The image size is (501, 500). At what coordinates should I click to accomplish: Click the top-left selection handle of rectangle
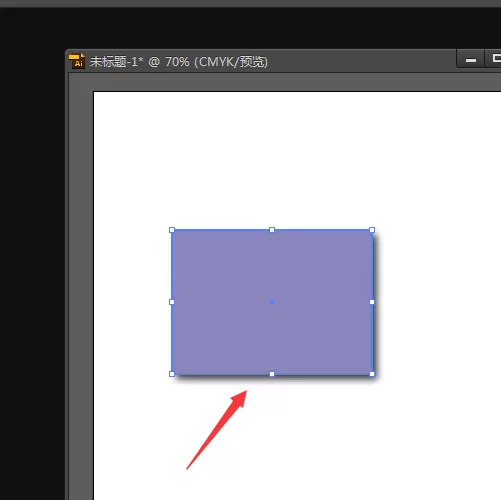coord(172,230)
